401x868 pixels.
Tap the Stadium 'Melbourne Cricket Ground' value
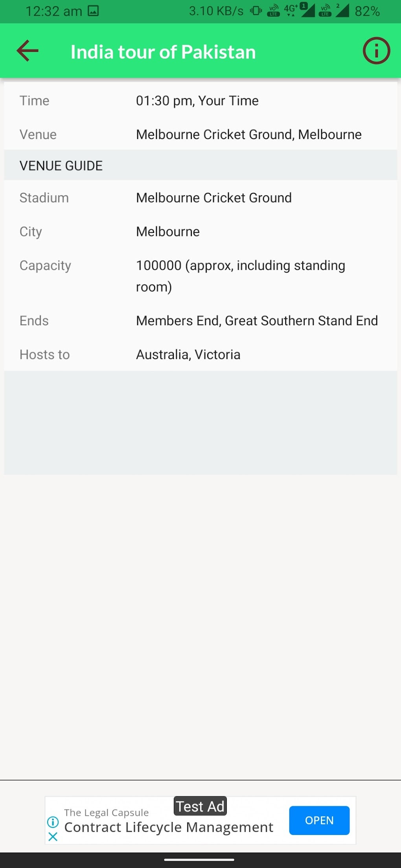[x=213, y=198]
